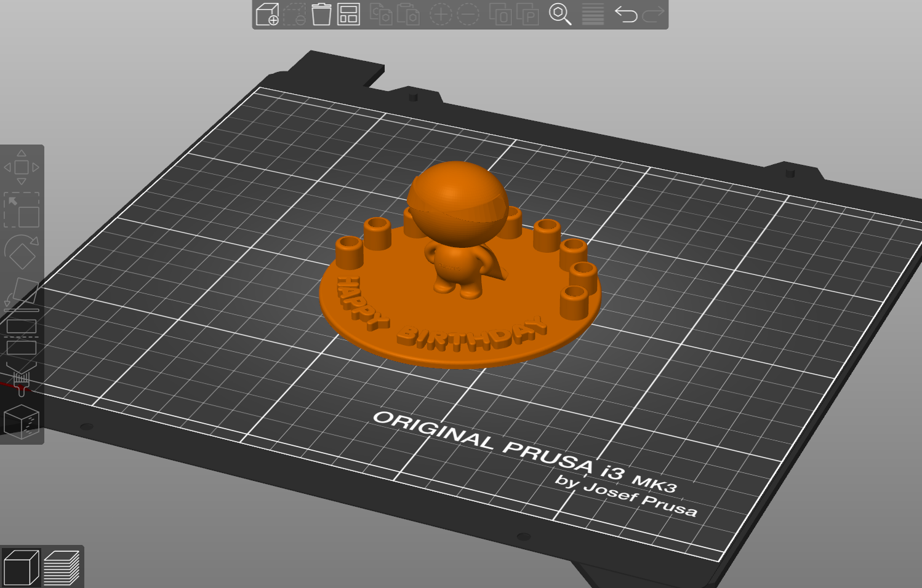Screen dimensions: 922x588
Task: Click the Split to parts icon
Action: pos(527,14)
